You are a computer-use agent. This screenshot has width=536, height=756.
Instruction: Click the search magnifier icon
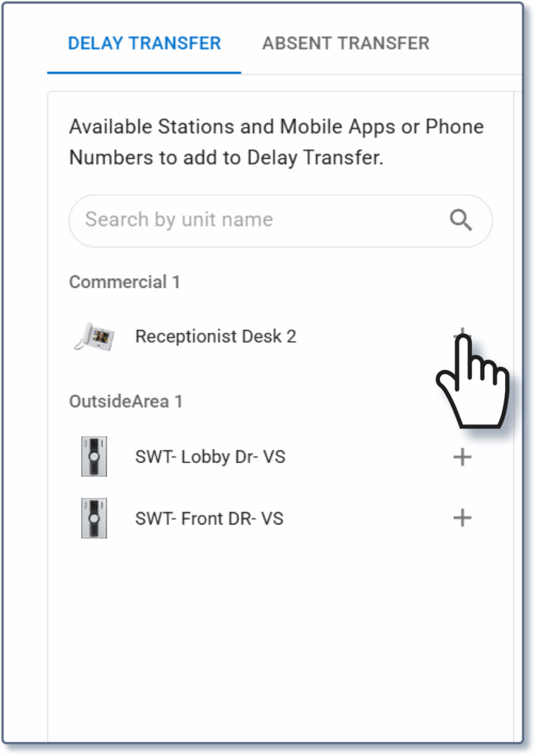[x=461, y=220]
